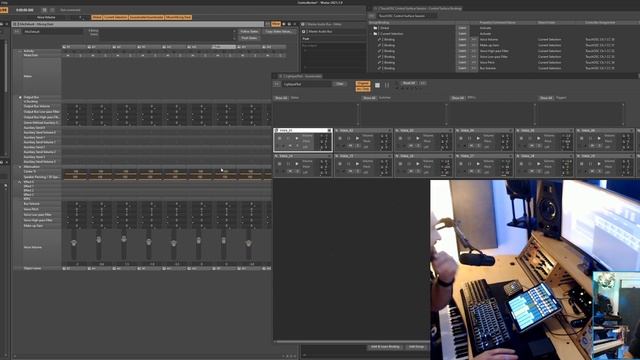Play the Voice_04 Soundcaster card
This screenshot has height=360, width=640.
[478, 138]
